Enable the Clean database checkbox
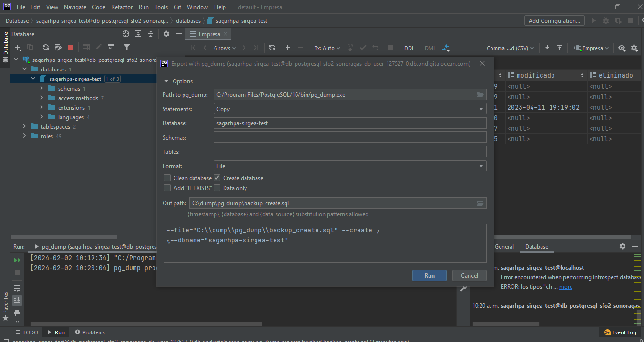The width and height of the screenshot is (644, 342). 167,178
